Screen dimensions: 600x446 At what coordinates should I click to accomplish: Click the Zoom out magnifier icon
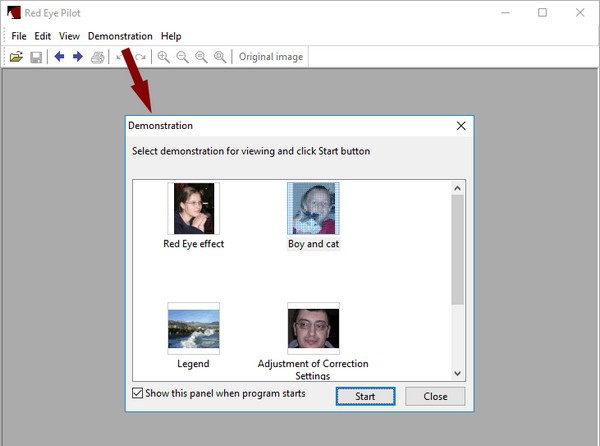[182, 57]
